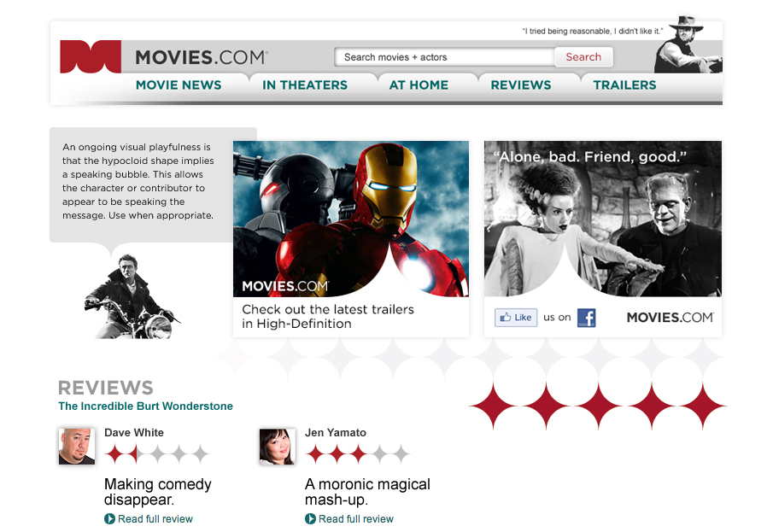Open the Iron Man trailers banner
The width and height of the screenshot is (773, 532).
[x=350, y=222]
